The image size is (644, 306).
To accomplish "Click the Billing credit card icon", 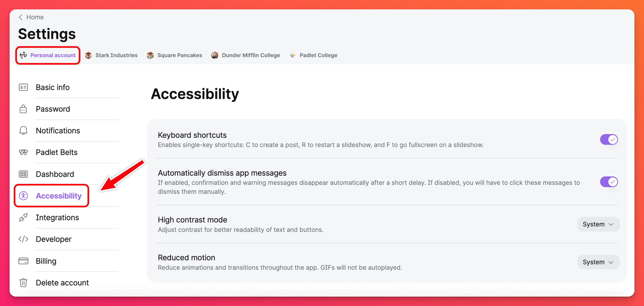I will (23, 261).
